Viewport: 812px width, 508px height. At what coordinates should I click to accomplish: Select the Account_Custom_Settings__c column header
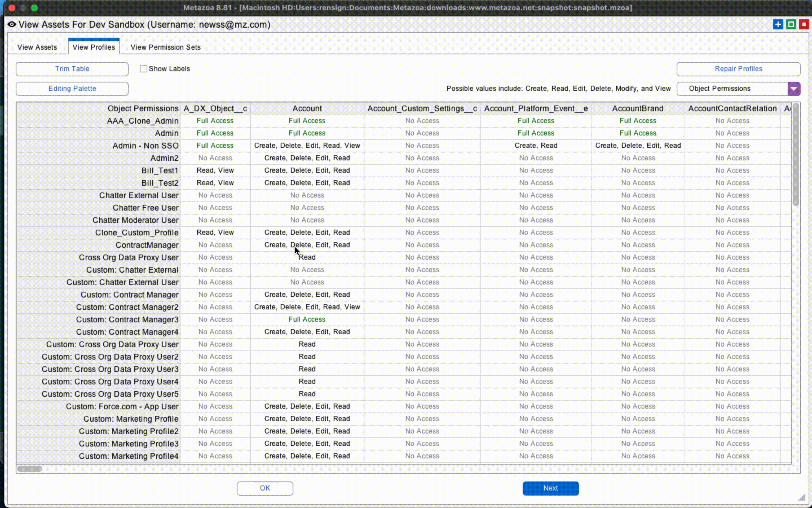tap(422, 109)
